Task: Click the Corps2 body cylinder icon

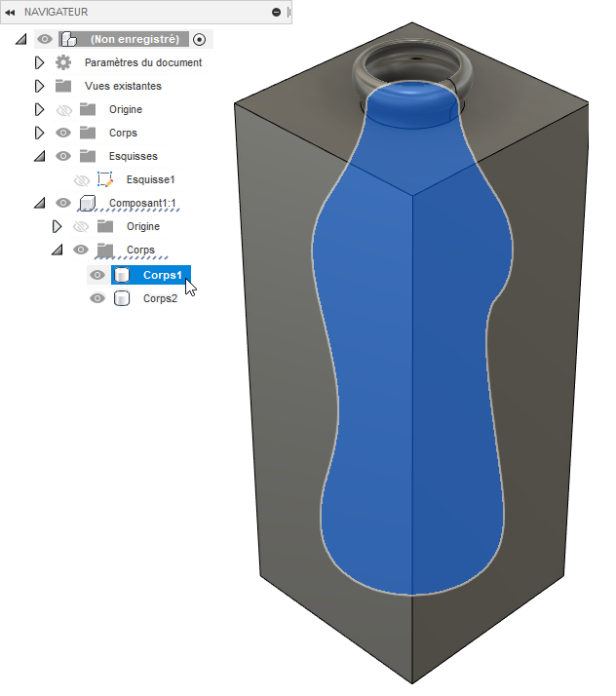Action: click(122, 298)
